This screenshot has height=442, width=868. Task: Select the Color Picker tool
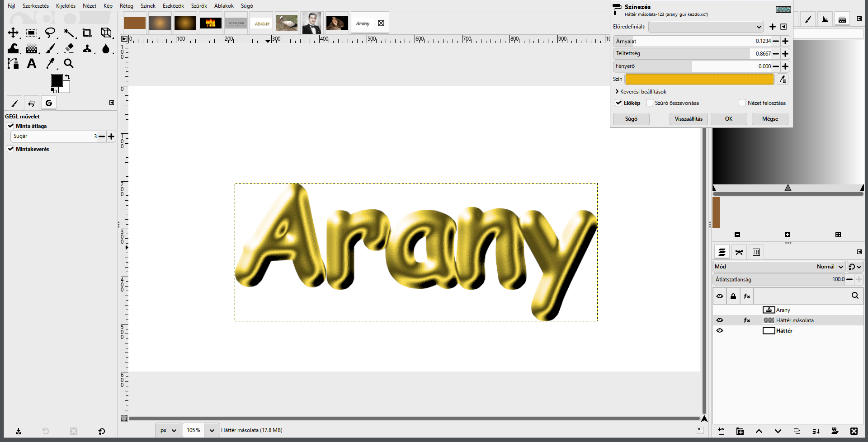51,63
